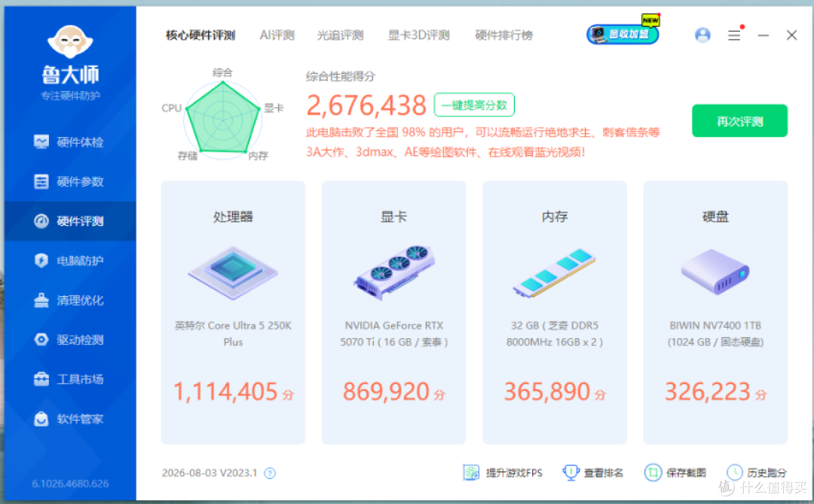Click the 鲁大师 mascot logo
Viewport: 814px width, 504px height.
pos(70,41)
